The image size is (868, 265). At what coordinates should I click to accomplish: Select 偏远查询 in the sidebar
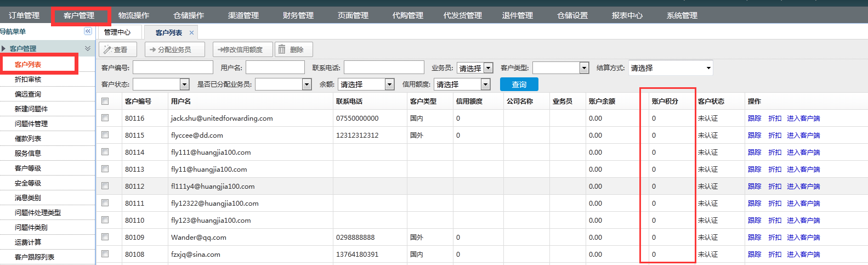click(x=28, y=94)
